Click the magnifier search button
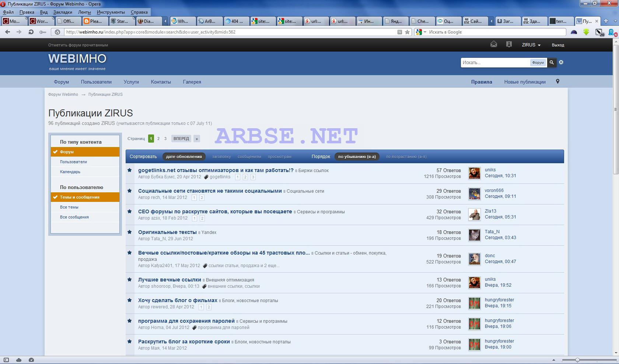The height and width of the screenshot is (364, 619). tap(552, 63)
